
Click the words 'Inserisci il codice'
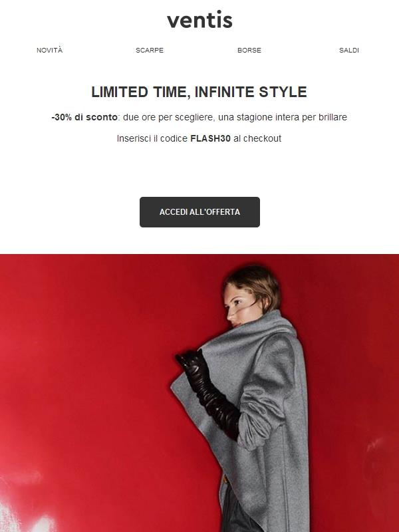(152, 139)
